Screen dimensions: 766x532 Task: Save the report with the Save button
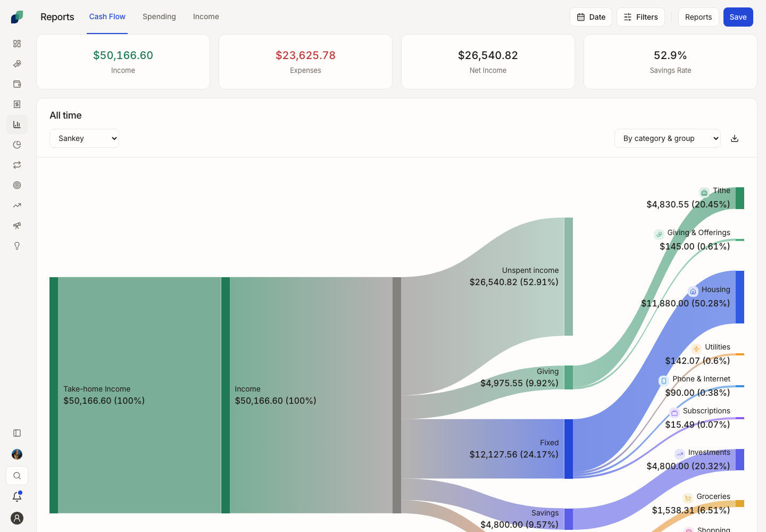click(738, 17)
